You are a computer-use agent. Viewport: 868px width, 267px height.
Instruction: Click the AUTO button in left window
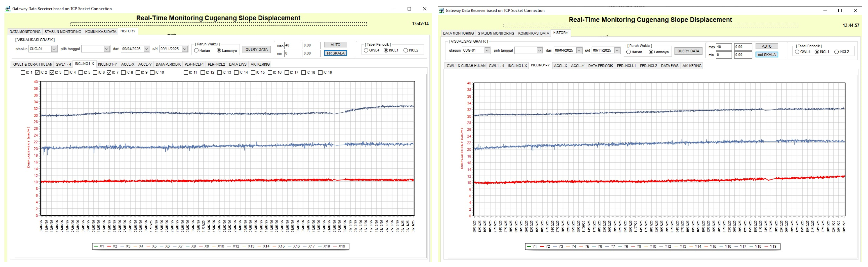pyautogui.click(x=335, y=45)
